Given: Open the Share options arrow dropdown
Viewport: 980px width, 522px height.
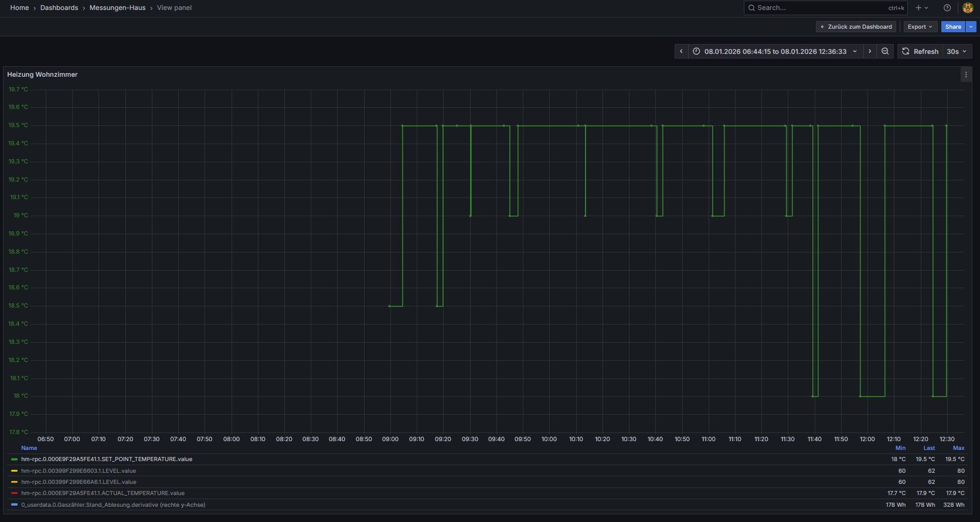Looking at the screenshot, I should pyautogui.click(x=971, y=27).
